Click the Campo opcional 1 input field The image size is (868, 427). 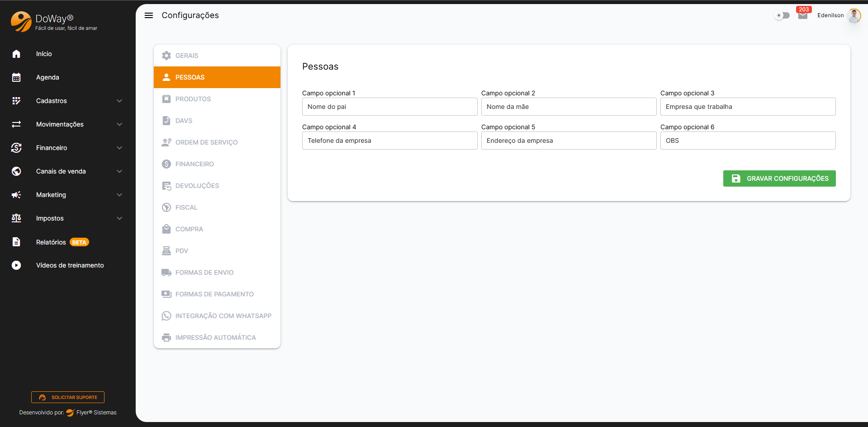pos(389,107)
